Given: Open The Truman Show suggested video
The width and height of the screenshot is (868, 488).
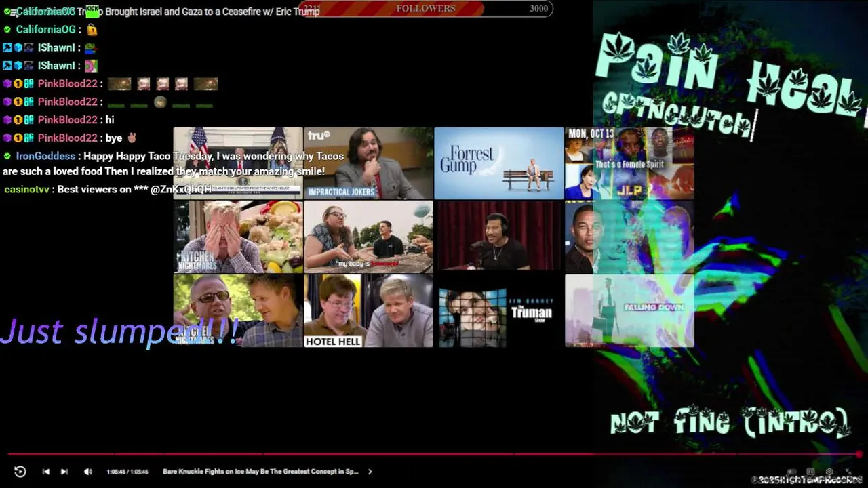Looking at the screenshot, I should click(x=498, y=310).
